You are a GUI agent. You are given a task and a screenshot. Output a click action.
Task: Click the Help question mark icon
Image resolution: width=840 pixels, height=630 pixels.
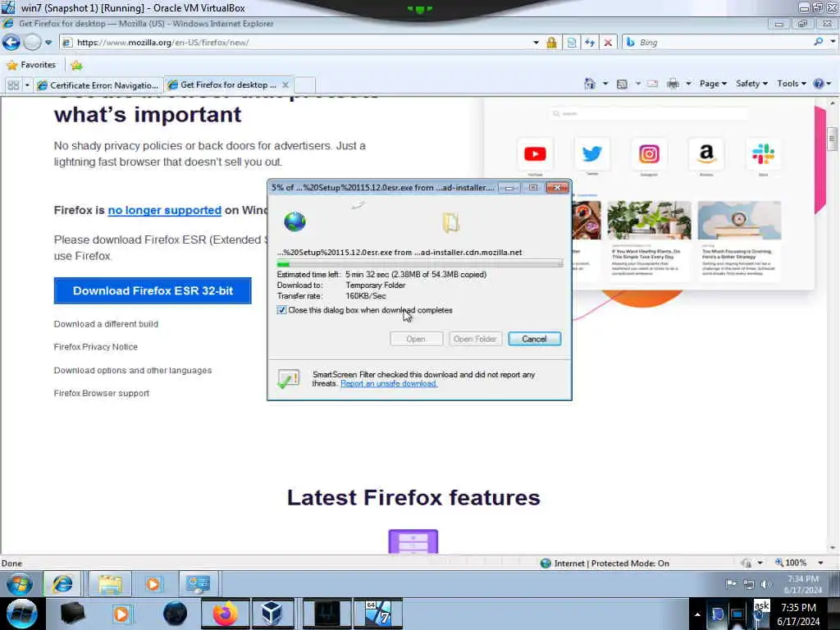pyautogui.click(x=819, y=84)
